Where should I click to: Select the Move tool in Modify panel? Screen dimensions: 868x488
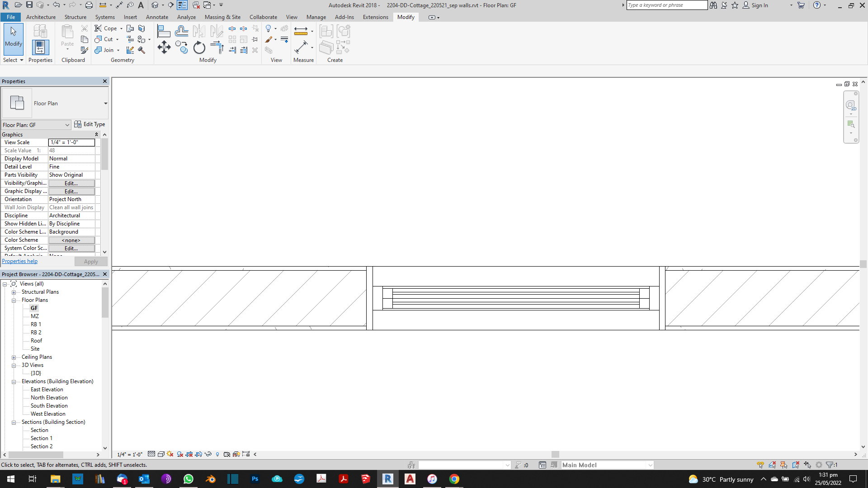point(164,47)
